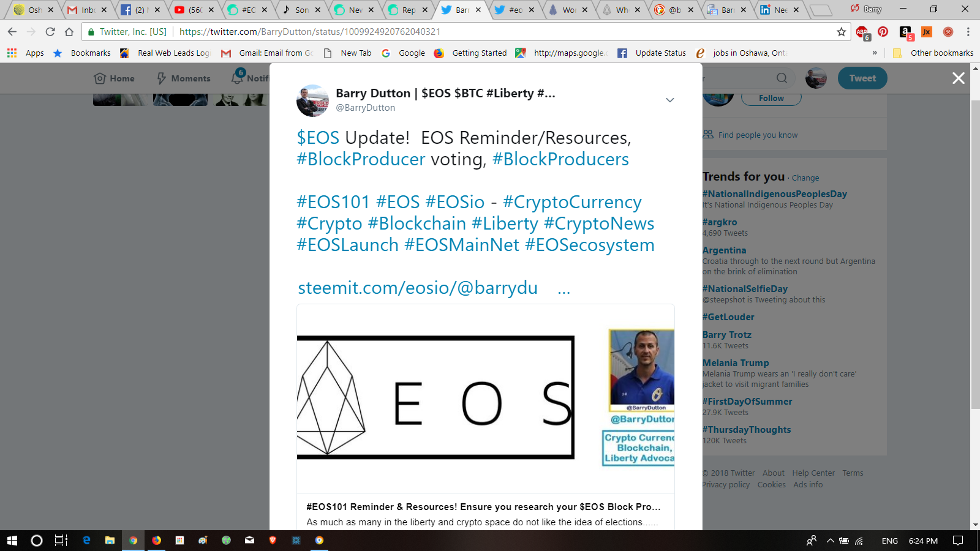This screenshot has height=551, width=980.
Task: Close the tweet overlay with the X icon
Action: point(959,78)
